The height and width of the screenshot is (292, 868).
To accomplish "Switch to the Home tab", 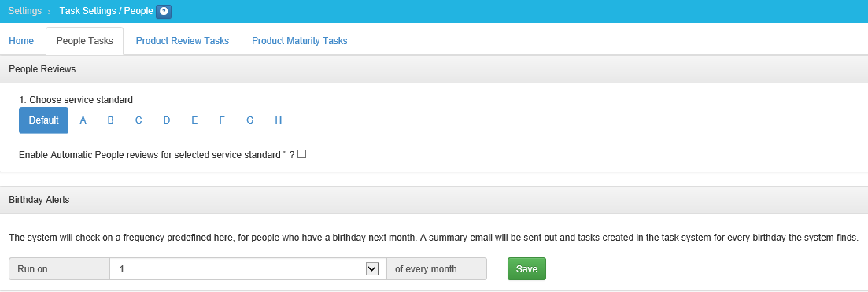I will click(21, 41).
